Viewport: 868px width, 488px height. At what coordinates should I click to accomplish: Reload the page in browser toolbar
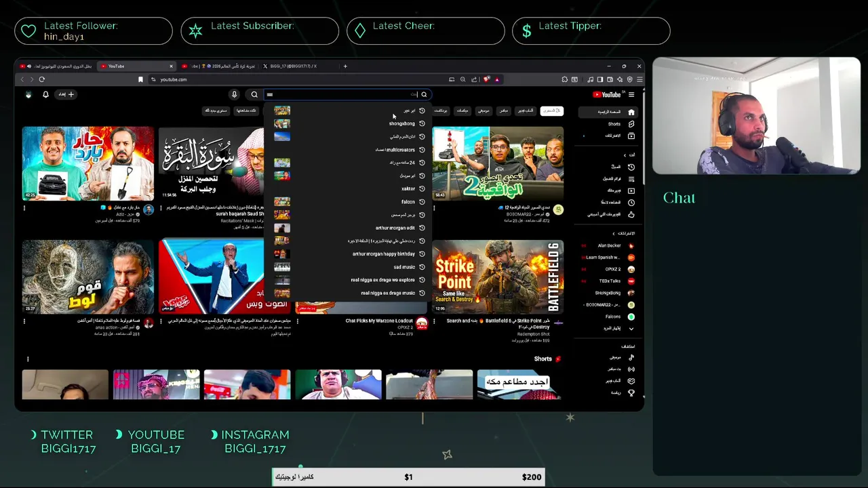(x=41, y=79)
